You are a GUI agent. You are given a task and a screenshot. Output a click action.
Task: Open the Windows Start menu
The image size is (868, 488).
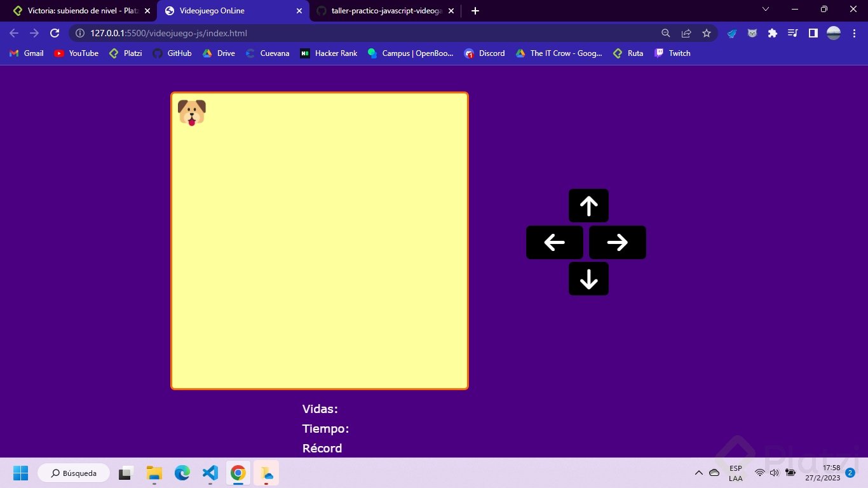click(x=21, y=473)
